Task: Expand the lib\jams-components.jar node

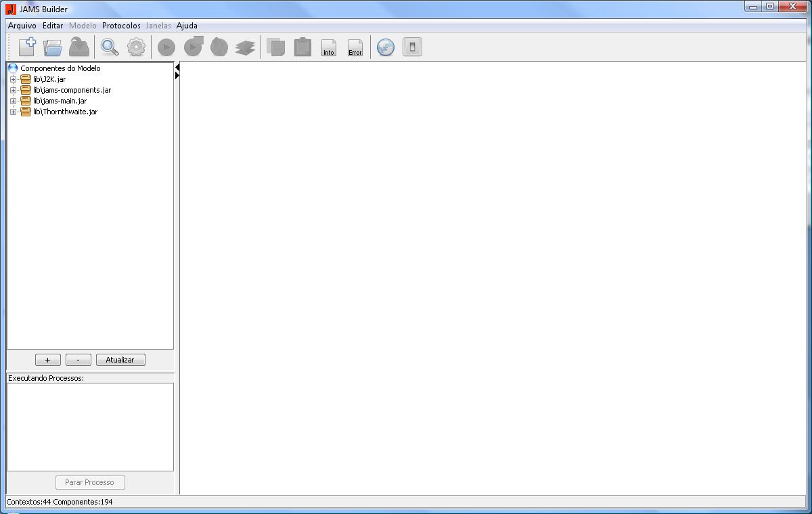Action: (x=13, y=90)
